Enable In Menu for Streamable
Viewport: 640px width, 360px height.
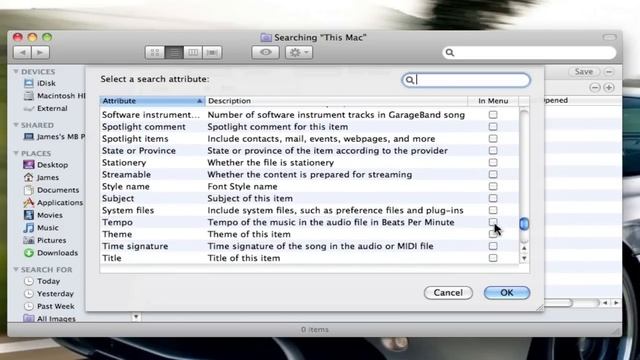493,174
